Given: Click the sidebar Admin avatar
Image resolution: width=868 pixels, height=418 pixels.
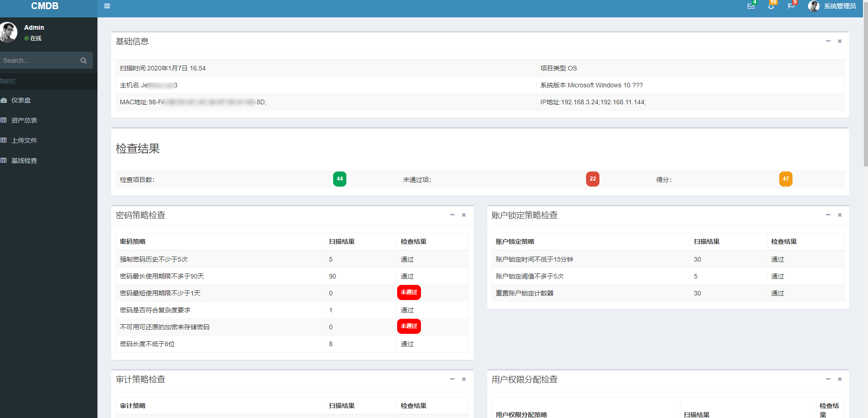Looking at the screenshot, I should coord(8,32).
